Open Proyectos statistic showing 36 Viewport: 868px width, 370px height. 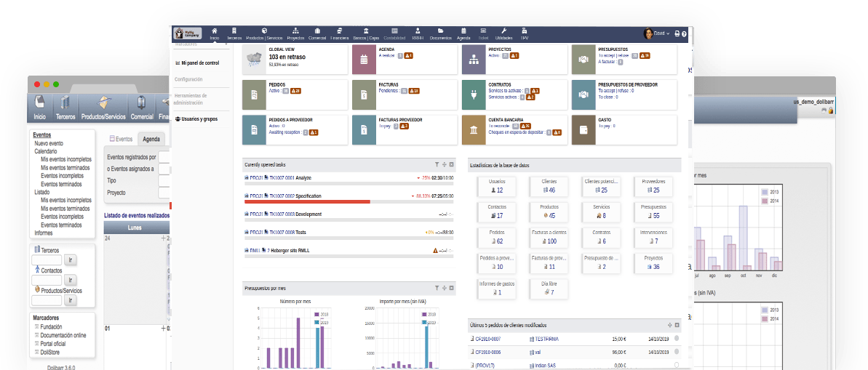pyautogui.click(x=654, y=262)
